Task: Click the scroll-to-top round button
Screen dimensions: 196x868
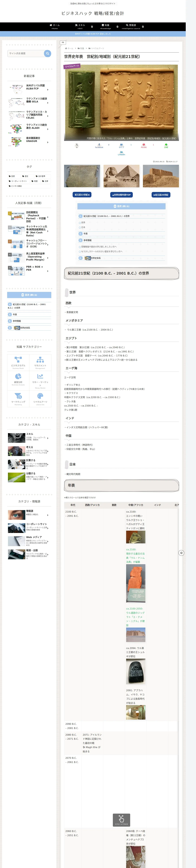Action: pos(181,553)
